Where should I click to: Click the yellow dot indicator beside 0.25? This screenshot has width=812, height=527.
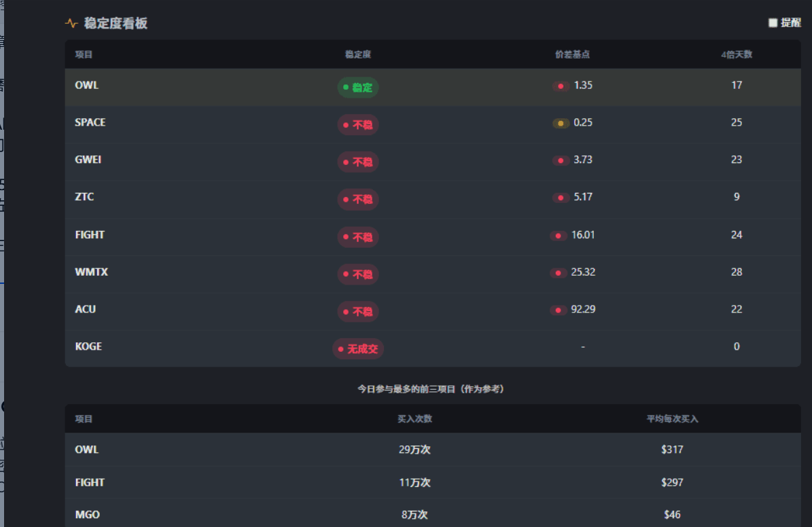tap(561, 124)
